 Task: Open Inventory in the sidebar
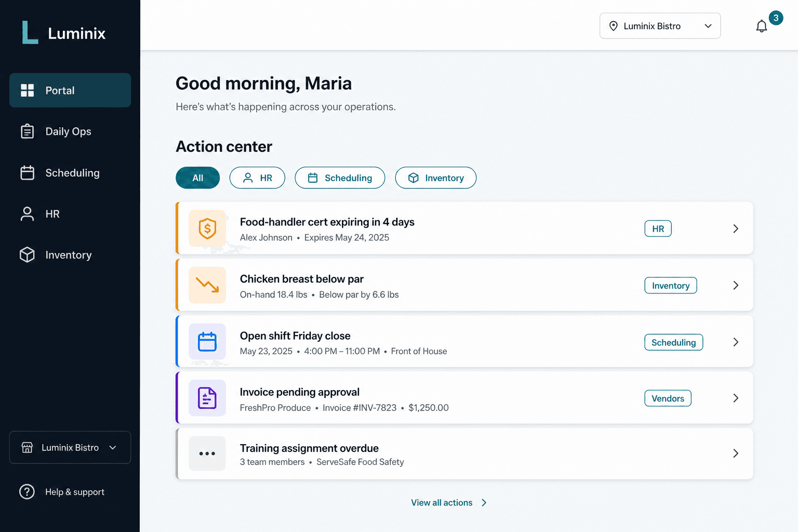pos(70,255)
